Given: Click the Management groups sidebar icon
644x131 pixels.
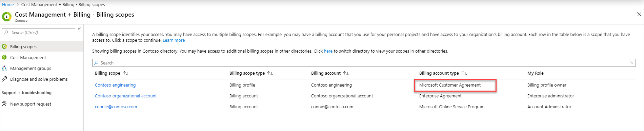Looking at the screenshot, I should [4, 68].
